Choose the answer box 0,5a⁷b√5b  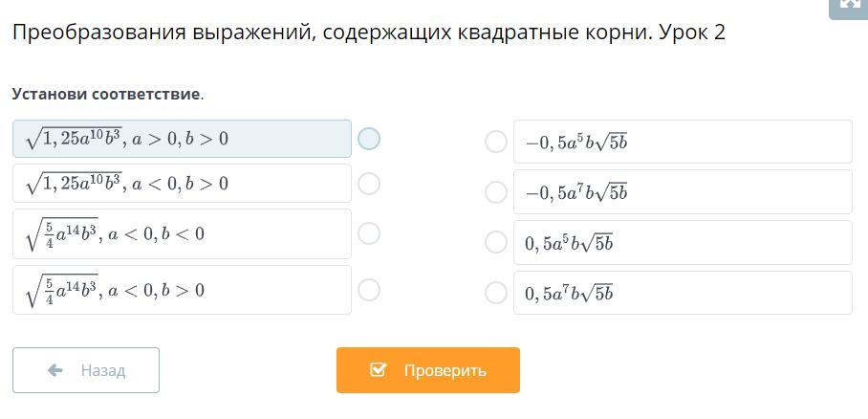(x=684, y=293)
